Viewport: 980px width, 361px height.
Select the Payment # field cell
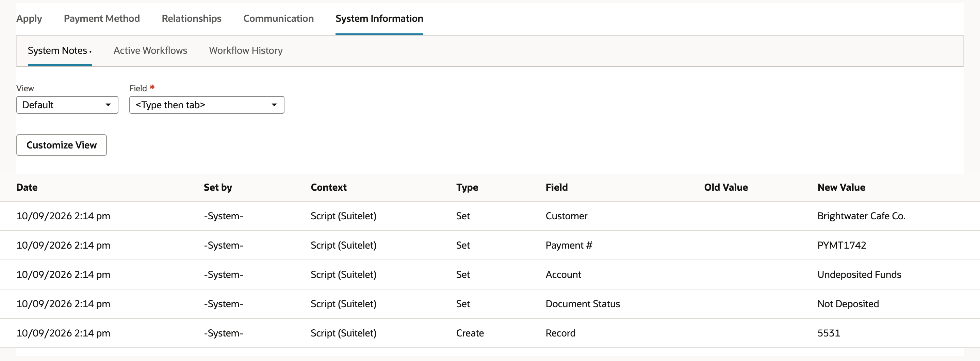569,245
